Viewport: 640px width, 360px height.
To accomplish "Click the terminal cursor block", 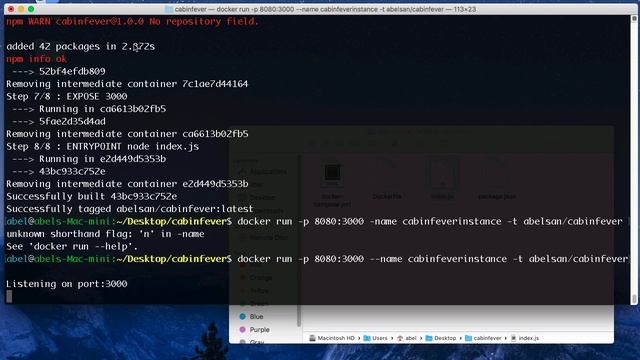I will coord(9,296).
